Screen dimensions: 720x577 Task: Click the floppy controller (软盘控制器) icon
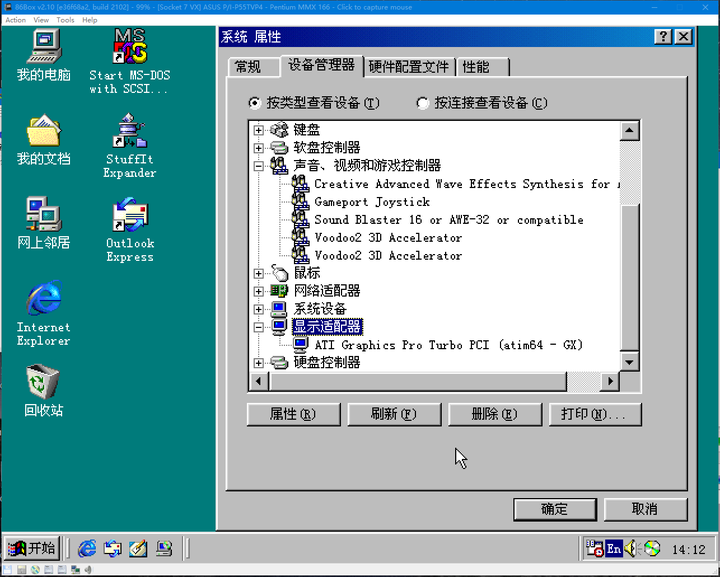click(279, 148)
